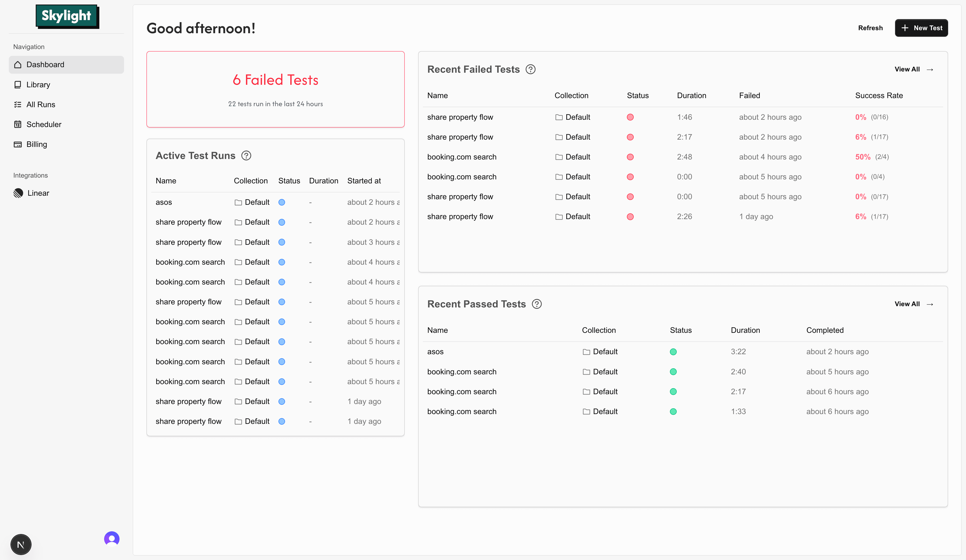Click arrow icon next to Passed Tests View All

point(930,304)
